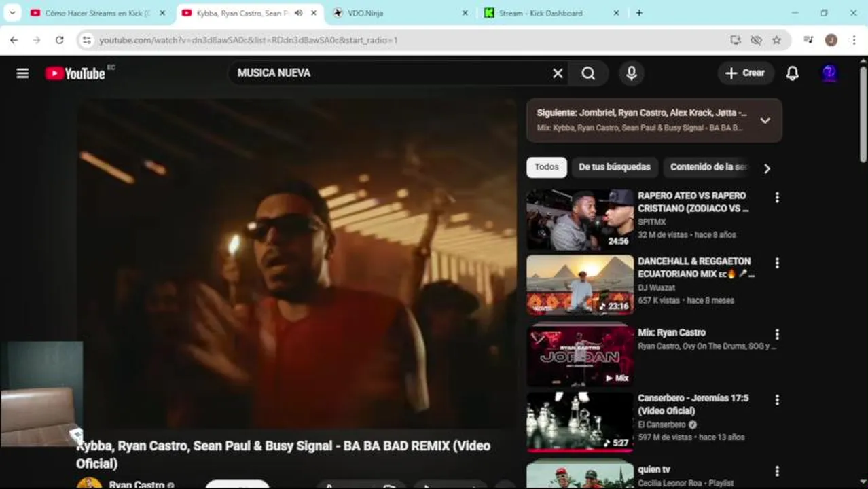The width and height of the screenshot is (868, 489).
Task: Open the Ryan Castro channel link
Action: pos(137,484)
